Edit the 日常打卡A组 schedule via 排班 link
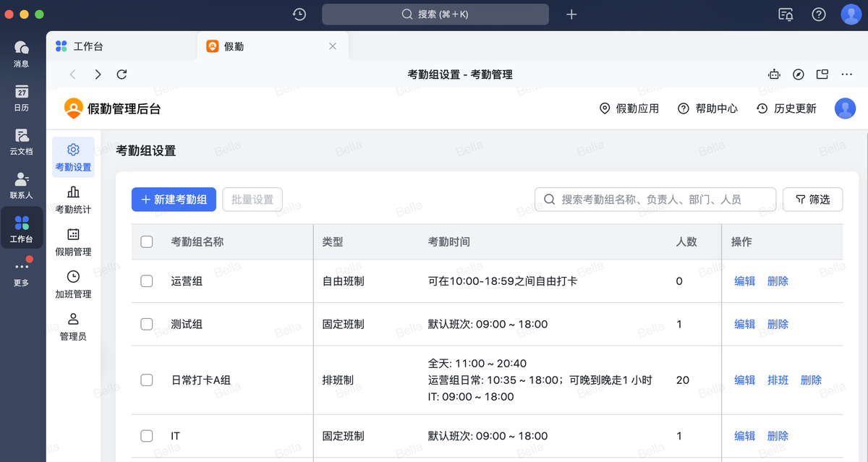The image size is (868, 462). click(778, 380)
